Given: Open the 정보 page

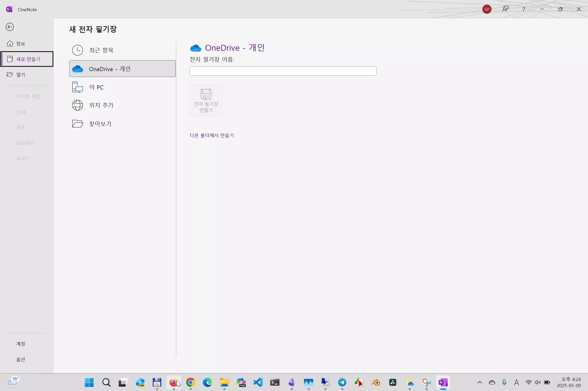Looking at the screenshot, I should [x=27, y=44].
